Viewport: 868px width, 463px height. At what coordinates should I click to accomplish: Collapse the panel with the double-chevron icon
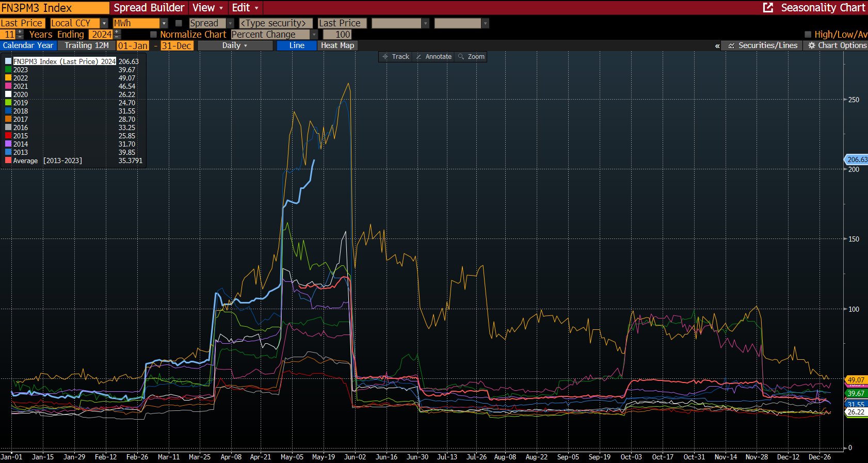click(717, 46)
